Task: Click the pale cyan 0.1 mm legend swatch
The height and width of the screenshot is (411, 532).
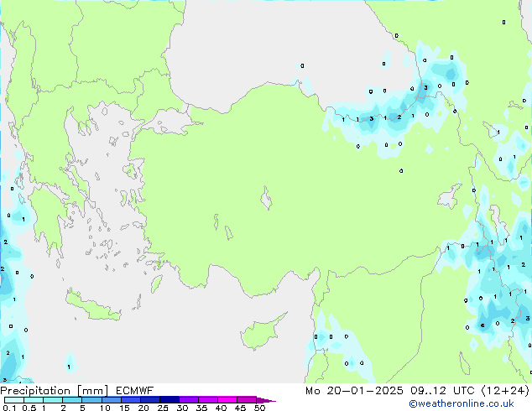Action: point(8,400)
